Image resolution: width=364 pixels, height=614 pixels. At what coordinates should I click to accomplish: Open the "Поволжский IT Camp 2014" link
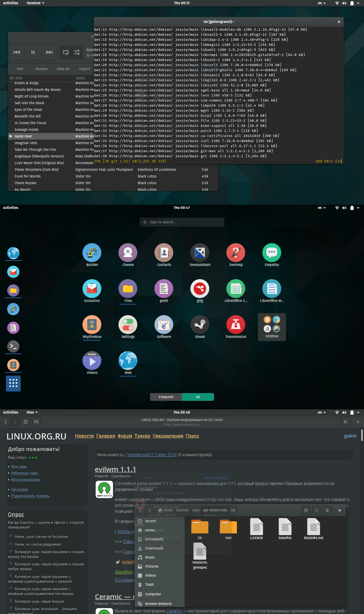[151, 455]
